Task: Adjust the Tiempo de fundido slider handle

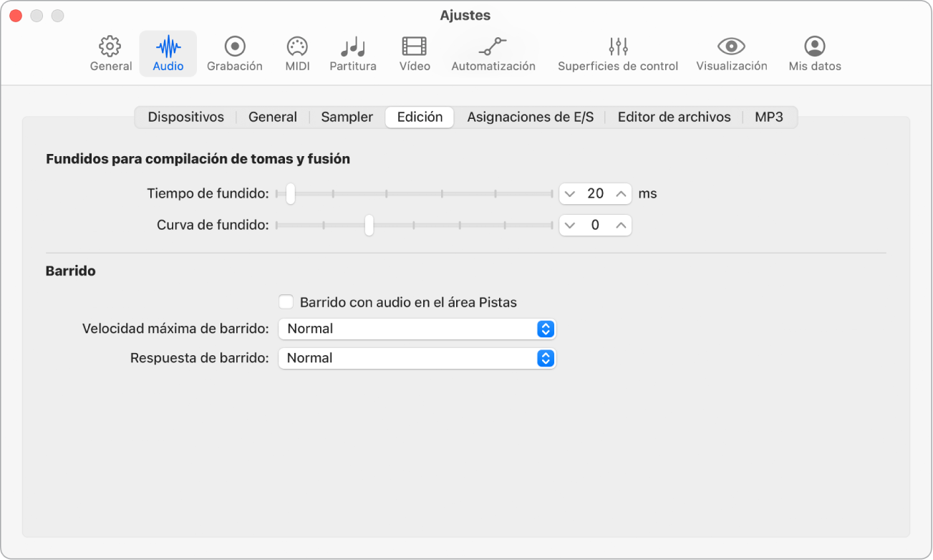Action: (x=289, y=193)
